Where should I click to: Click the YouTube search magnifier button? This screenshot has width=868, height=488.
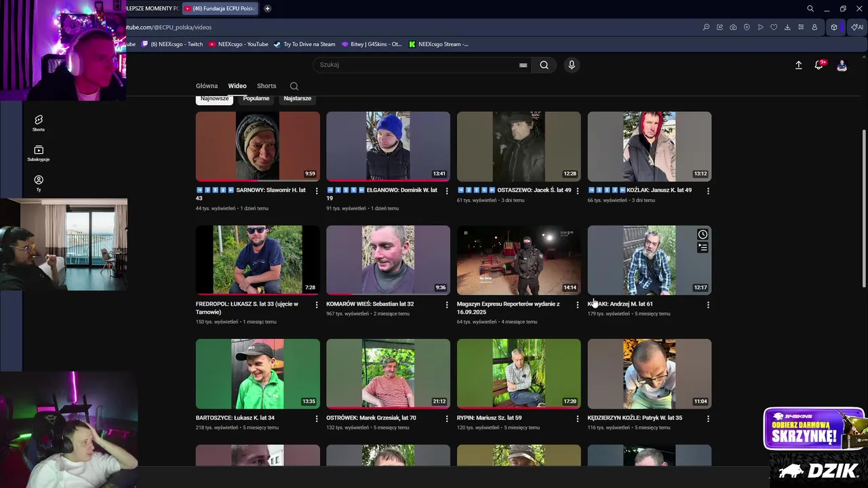tap(544, 65)
